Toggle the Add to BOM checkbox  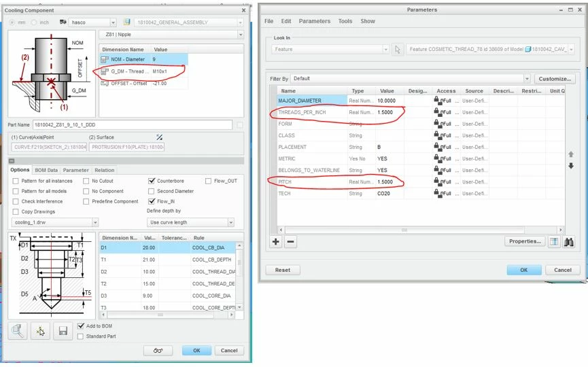click(x=80, y=326)
